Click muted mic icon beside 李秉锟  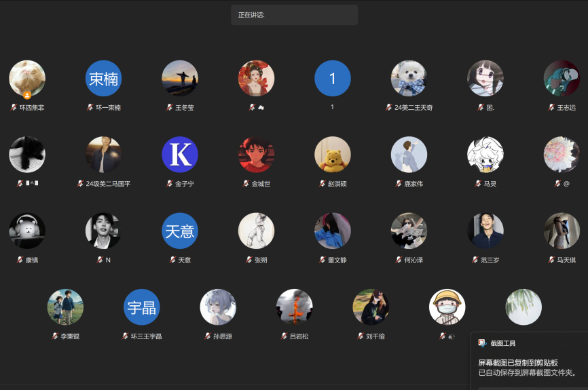click(55, 336)
